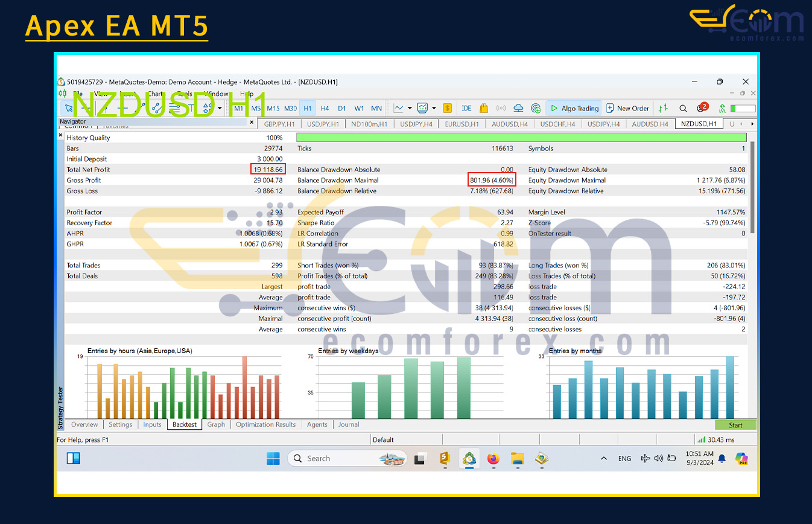Screen dimensions: 812x524
Task: Open the chart type line icon
Action: click(x=399, y=108)
